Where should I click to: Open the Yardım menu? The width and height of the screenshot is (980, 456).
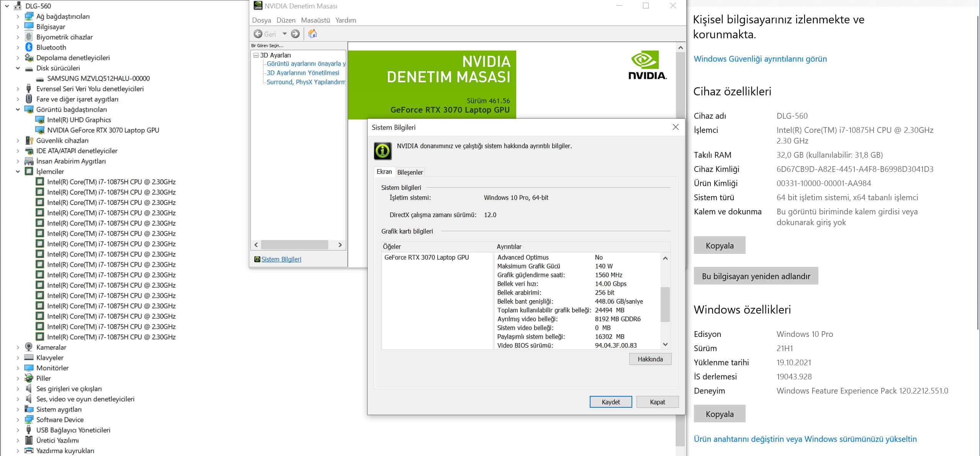pos(345,20)
